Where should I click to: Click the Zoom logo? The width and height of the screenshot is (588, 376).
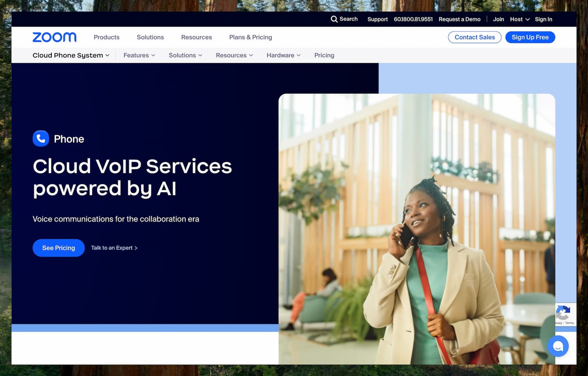pyautogui.click(x=54, y=37)
